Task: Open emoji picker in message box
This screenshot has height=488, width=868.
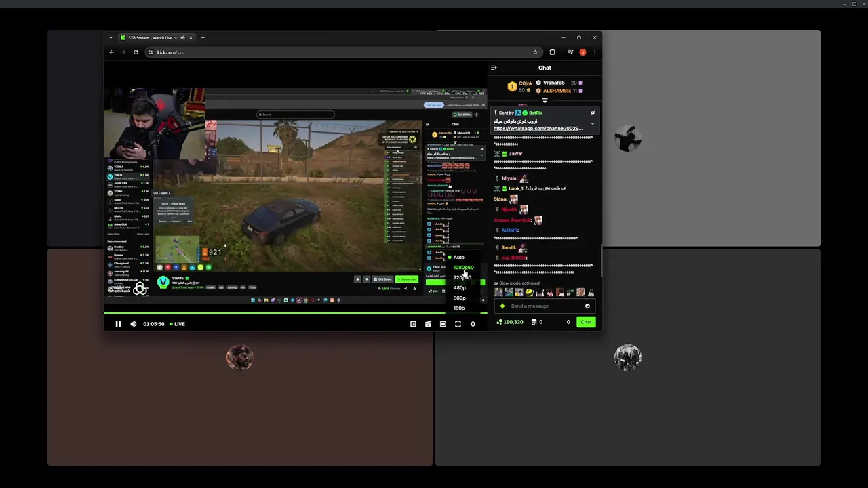Action: tap(588, 306)
